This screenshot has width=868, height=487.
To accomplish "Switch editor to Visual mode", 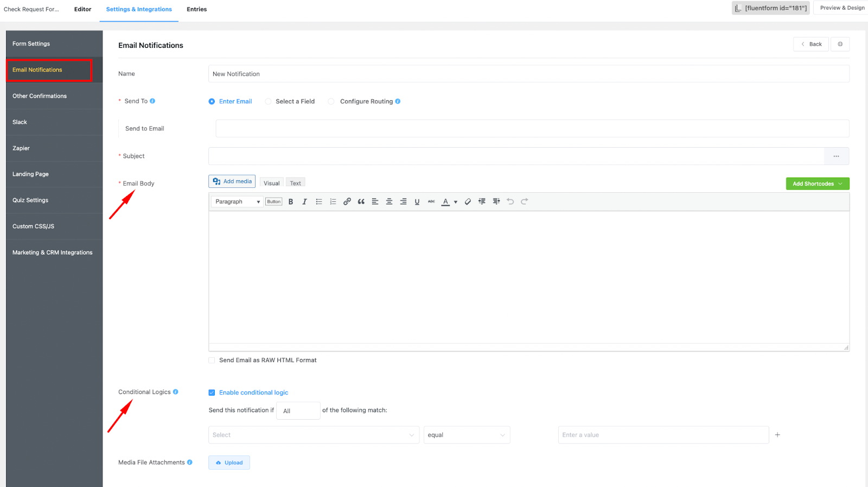I will coord(272,183).
